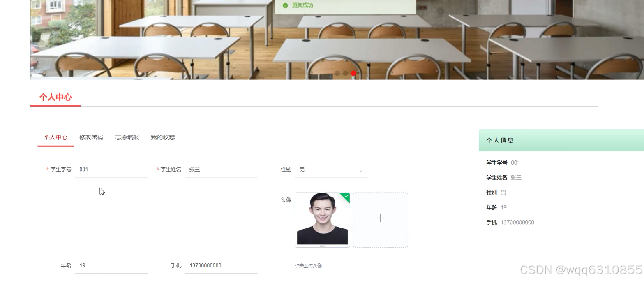Click the 点击上传头像 hint text
644x281 pixels.
tap(308, 266)
